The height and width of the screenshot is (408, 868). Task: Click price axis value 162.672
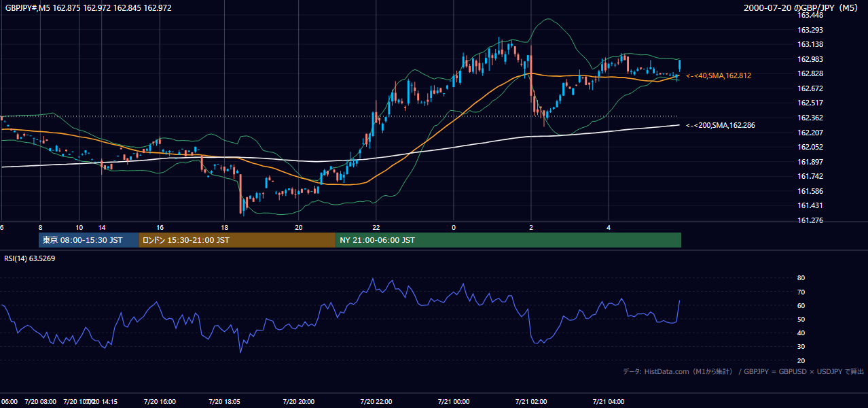810,88
